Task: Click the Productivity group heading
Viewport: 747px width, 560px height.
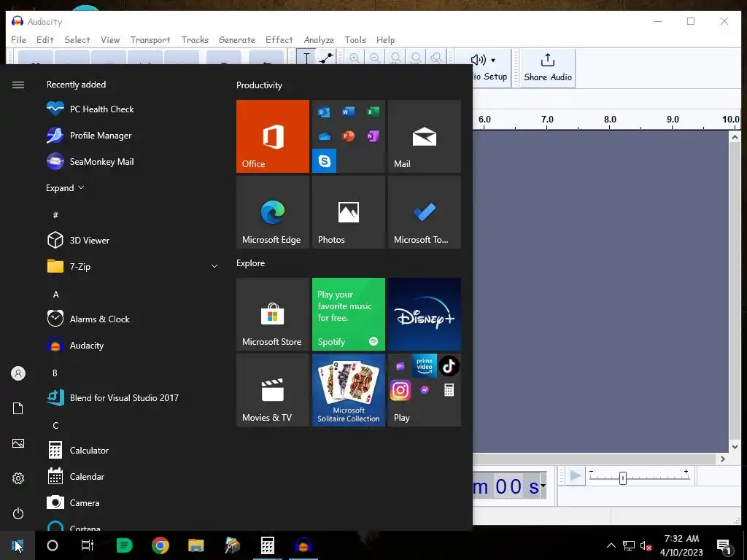Action: pos(259,85)
